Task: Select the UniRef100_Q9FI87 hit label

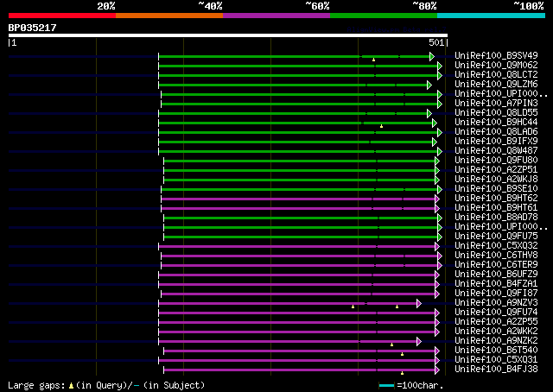Action: [x=496, y=294]
